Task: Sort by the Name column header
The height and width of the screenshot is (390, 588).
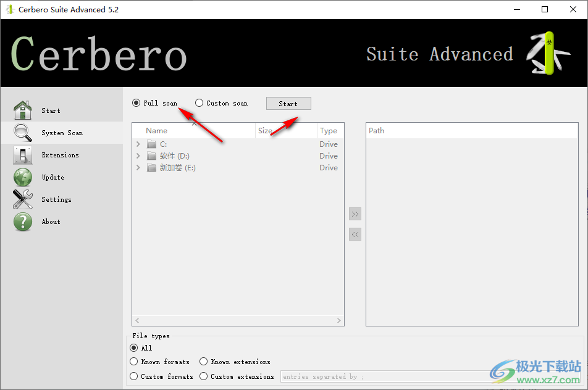Action: pos(194,131)
